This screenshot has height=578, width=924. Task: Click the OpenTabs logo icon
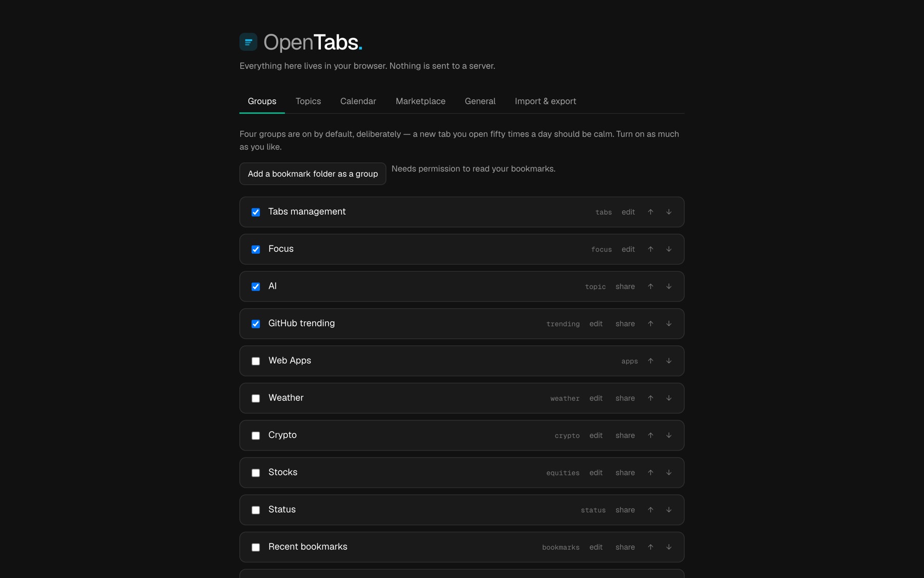tap(248, 42)
